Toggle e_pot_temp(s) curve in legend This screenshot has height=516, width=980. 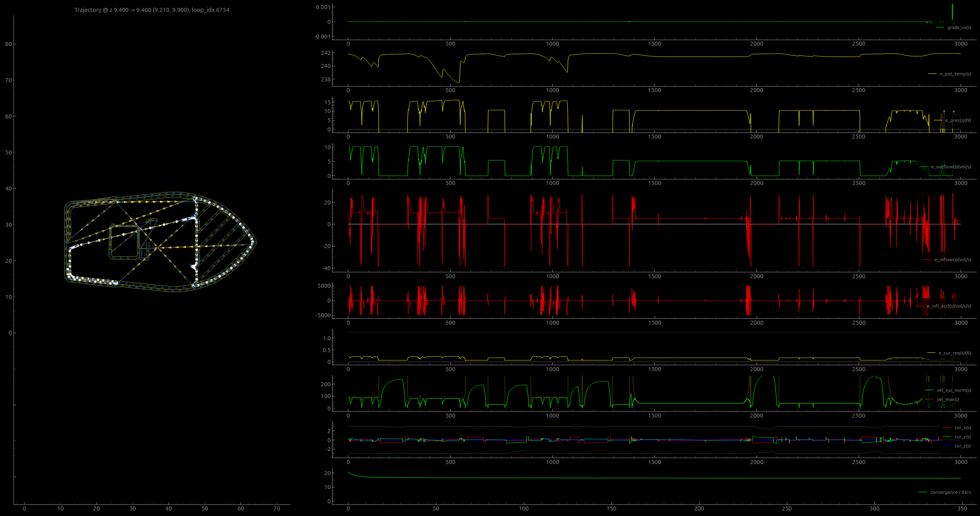pyautogui.click(x=955, y=74)
